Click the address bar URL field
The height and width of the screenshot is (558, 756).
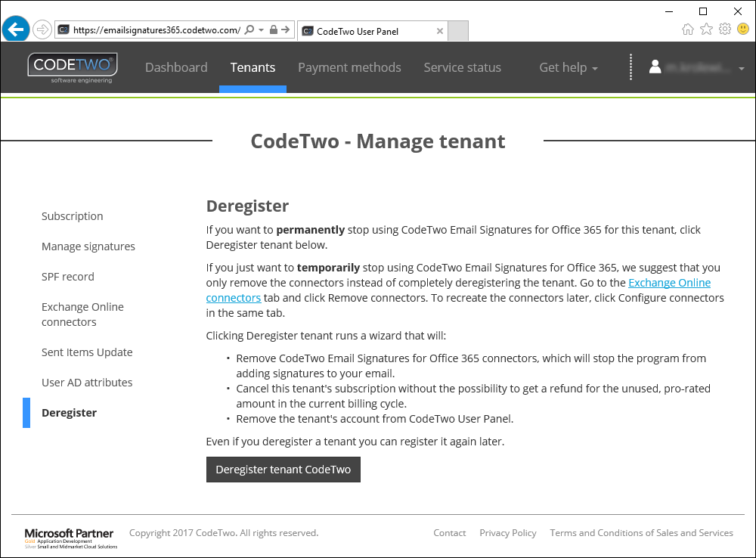coord(156,30)
